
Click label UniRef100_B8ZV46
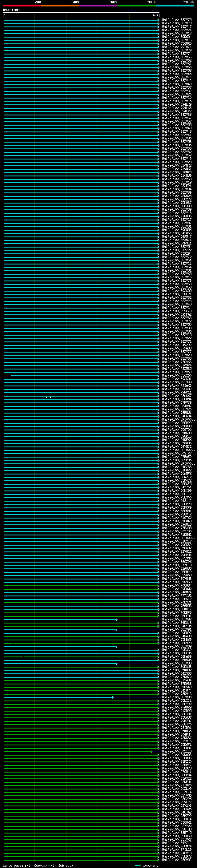tap(177, 131)
